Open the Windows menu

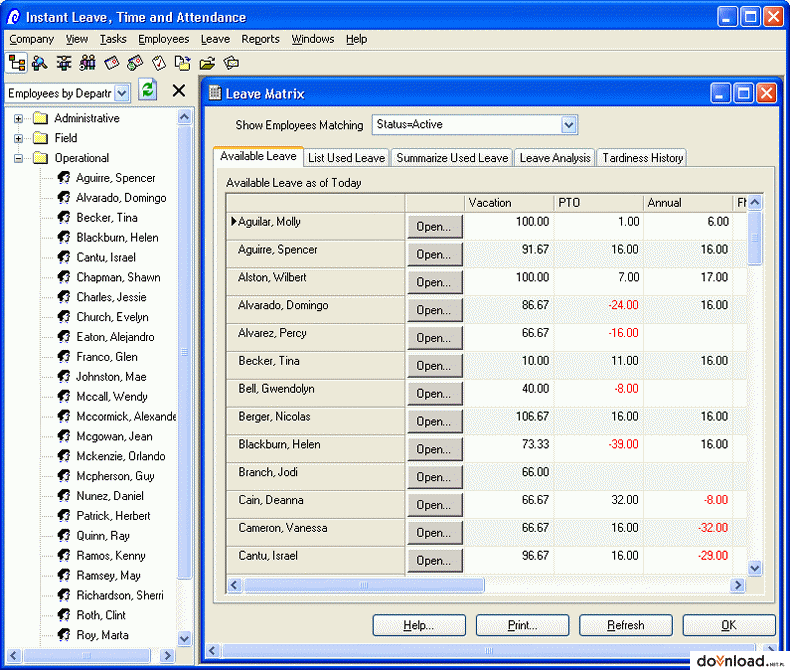[313, 39]
